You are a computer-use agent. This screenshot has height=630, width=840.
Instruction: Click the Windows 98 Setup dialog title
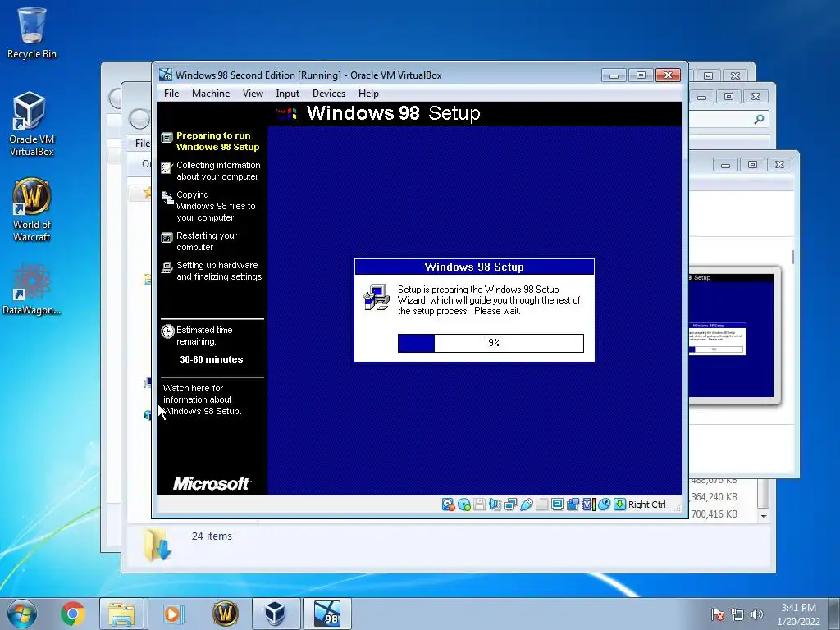coord(474,267)
